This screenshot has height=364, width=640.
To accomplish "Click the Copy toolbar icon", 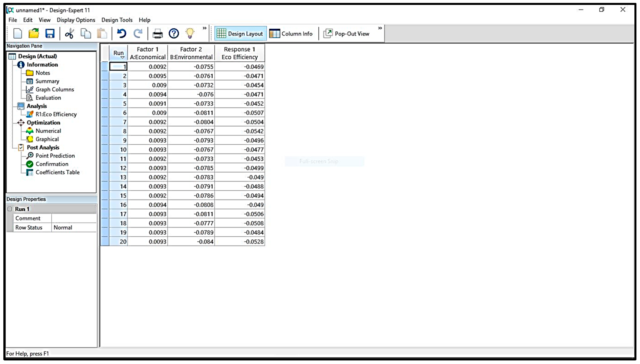I will [86, 33].
